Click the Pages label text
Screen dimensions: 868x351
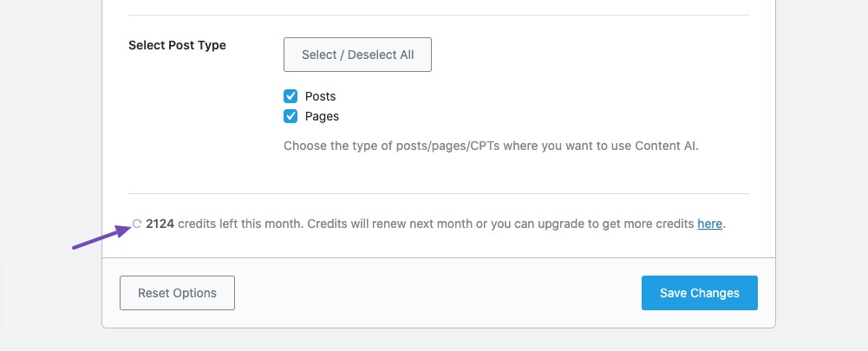click(323, 116)
